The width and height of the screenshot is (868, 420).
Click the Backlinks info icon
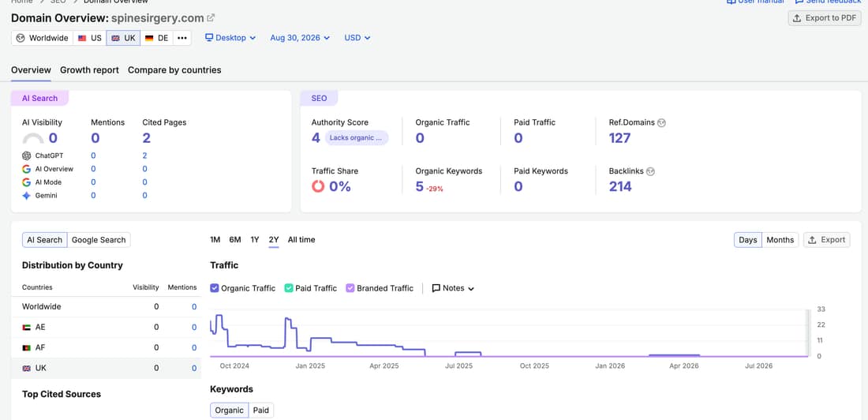650,171
